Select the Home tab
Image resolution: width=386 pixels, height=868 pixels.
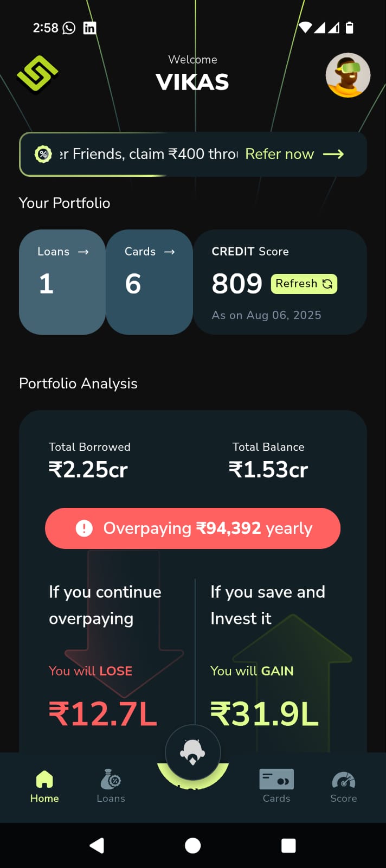point(44,787)
